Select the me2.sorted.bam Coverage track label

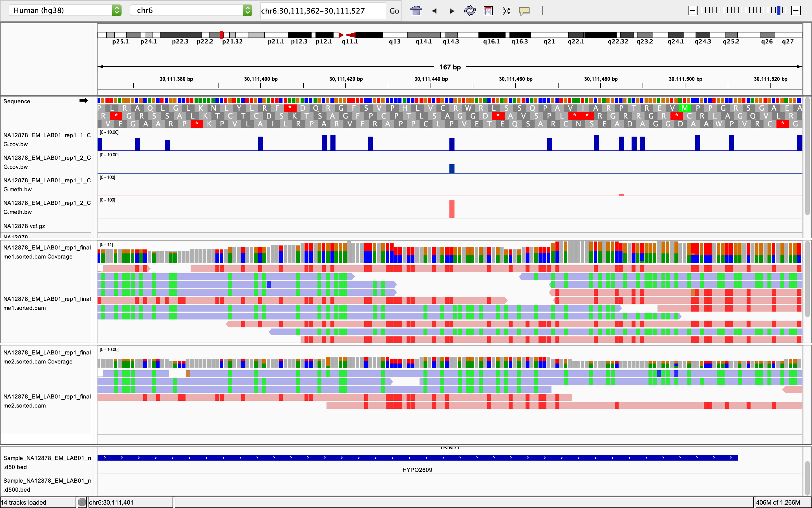click(x=47, y=357)
